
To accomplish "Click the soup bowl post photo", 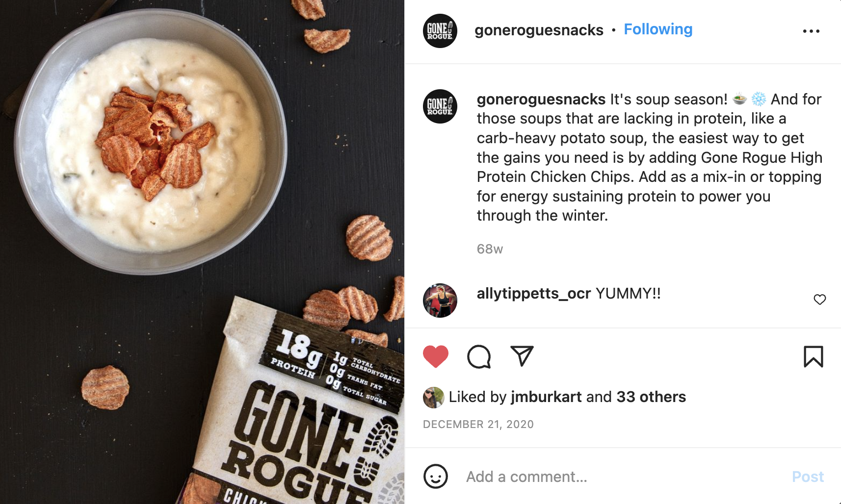I will click(x=202, y=252).
